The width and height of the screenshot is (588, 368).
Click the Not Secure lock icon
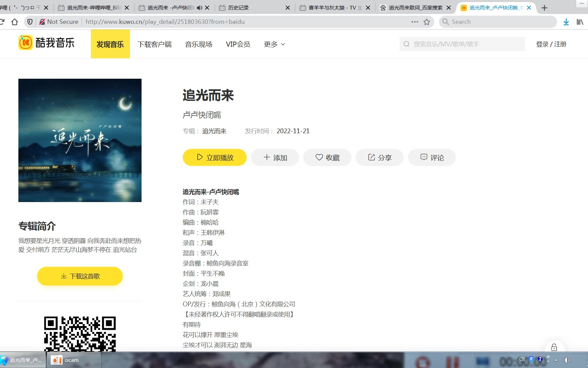coord(42,22)
